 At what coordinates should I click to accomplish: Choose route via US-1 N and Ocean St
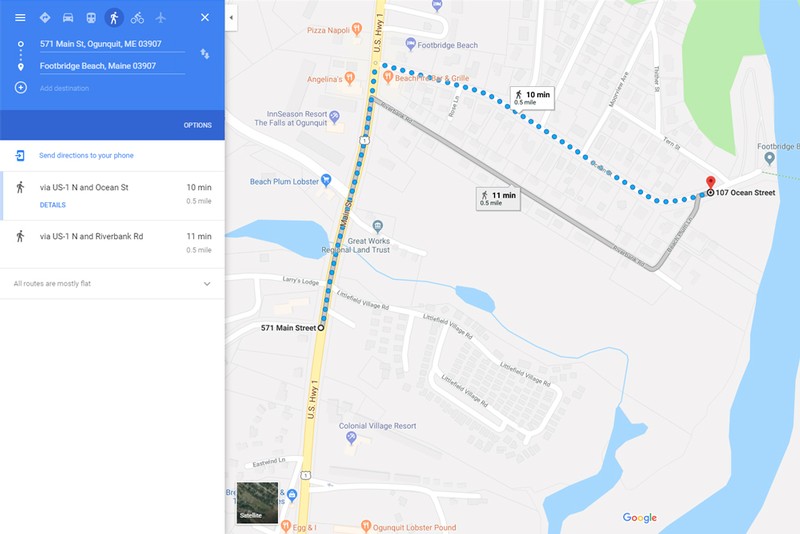pyautogui.click(x=112, y=195)
